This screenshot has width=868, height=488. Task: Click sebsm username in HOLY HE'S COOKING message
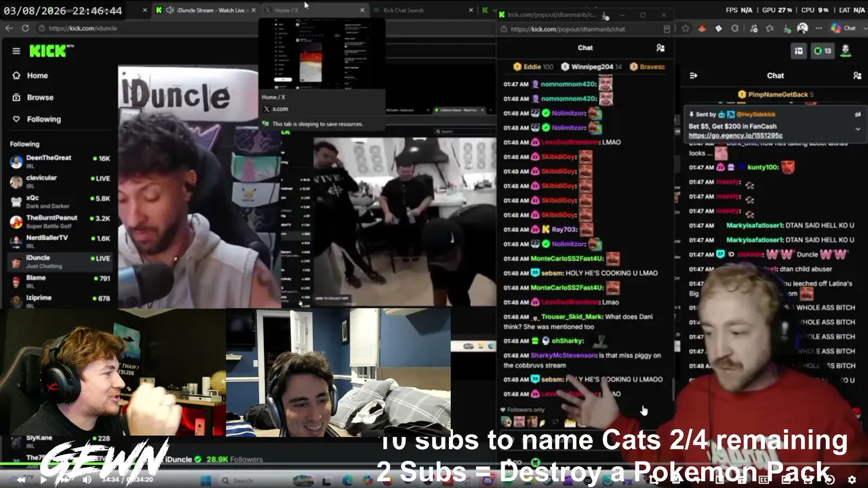pyautogui.click(x=552, y=273)
